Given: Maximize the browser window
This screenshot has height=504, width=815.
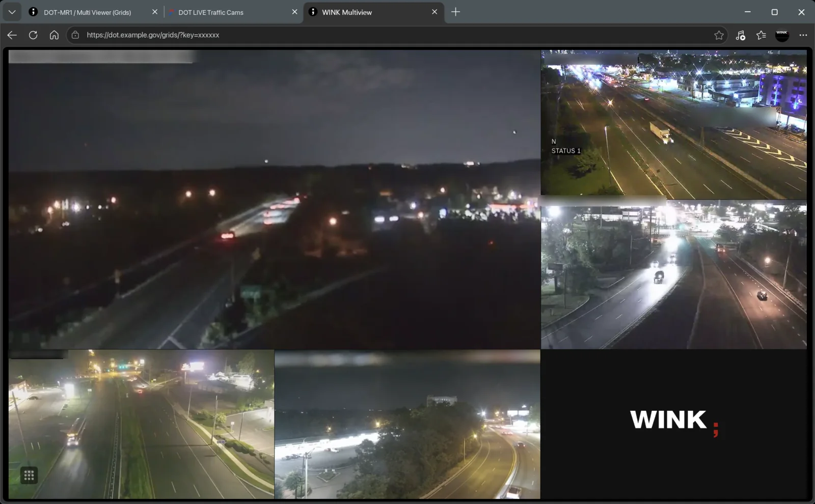Looking at the screenshot, I should (x=774, y=12).
